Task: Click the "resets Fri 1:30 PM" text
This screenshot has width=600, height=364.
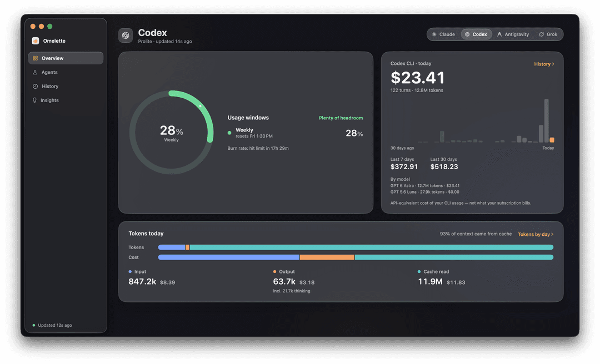Action: pos(254,136)
